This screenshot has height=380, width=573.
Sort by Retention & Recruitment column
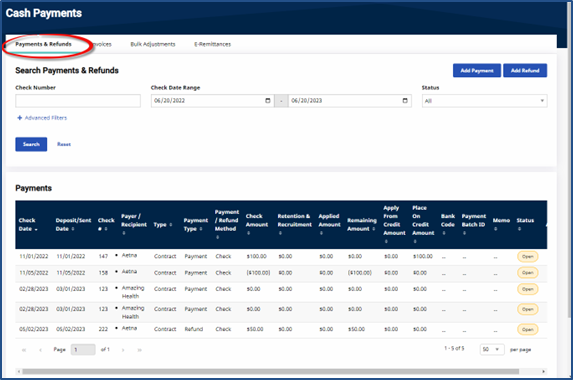point(295,224)
